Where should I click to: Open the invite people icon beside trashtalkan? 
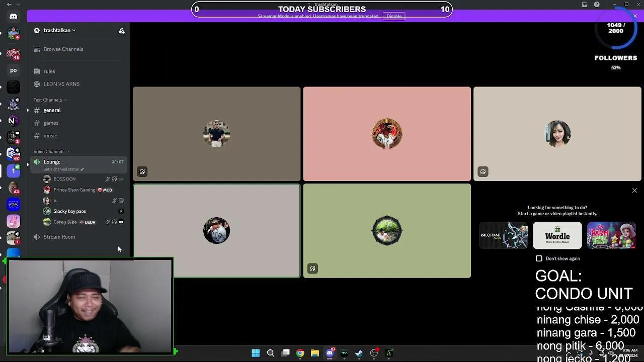pyautogui.click(x=121, y=31)
